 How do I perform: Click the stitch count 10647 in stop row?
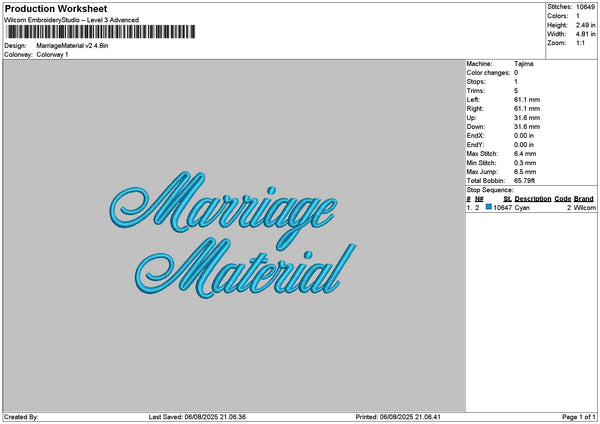coord(502,207)
